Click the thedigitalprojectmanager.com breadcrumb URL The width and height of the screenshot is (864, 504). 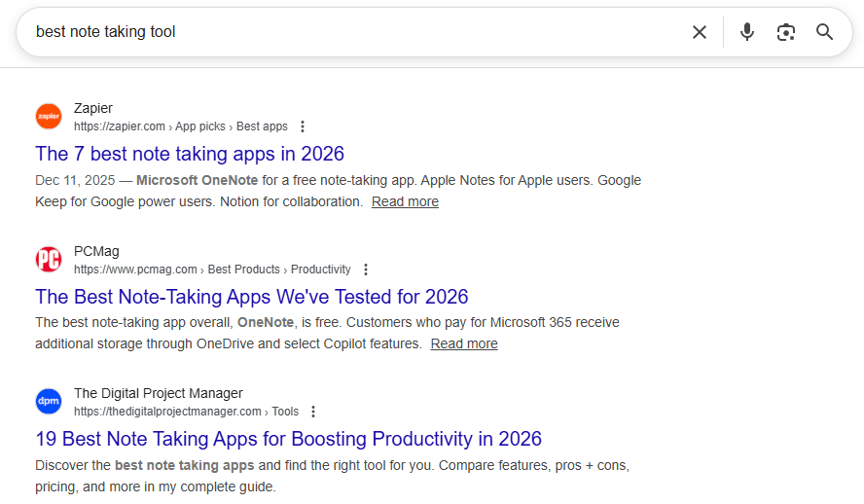pos(186,412)
